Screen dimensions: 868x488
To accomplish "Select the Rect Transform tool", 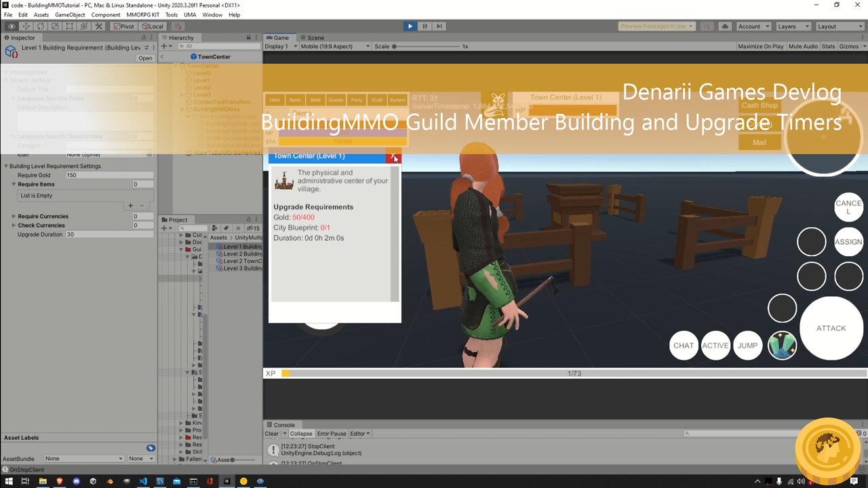I will tap(70, 26).
